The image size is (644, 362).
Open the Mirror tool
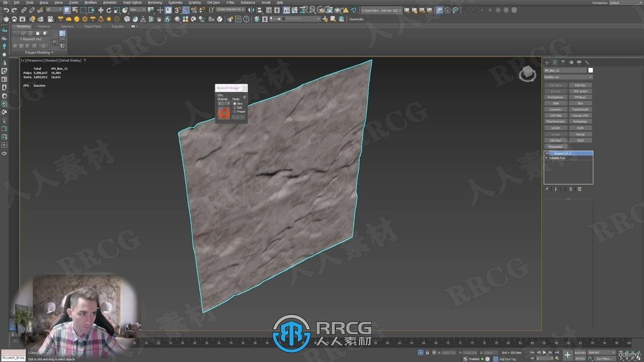pyautogui.click(x=252, y=10)
